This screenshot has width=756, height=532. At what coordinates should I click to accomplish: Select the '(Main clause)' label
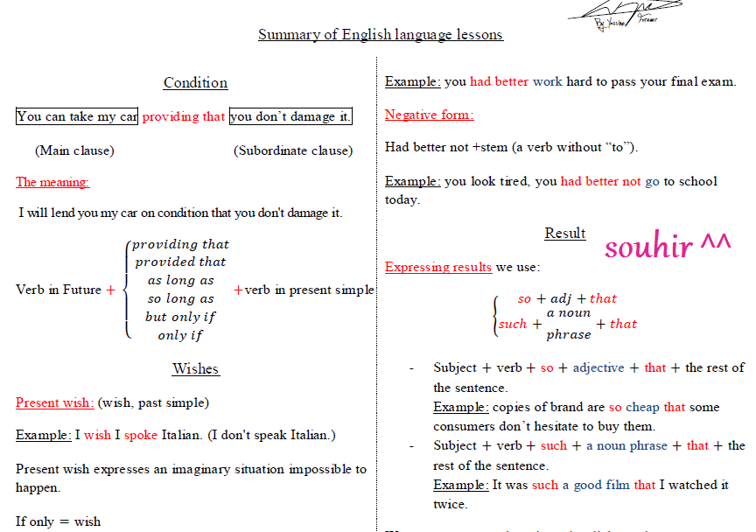point(74,150)
